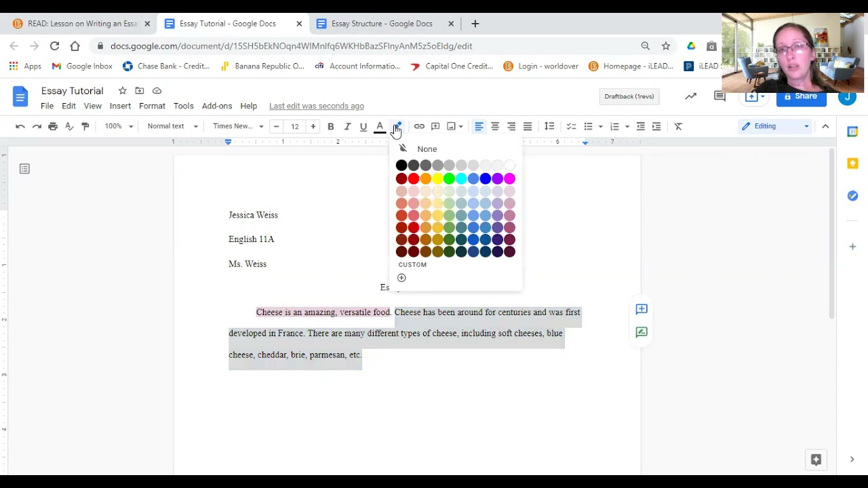Click the Clear formatting icon

click(x=678, y=127)
